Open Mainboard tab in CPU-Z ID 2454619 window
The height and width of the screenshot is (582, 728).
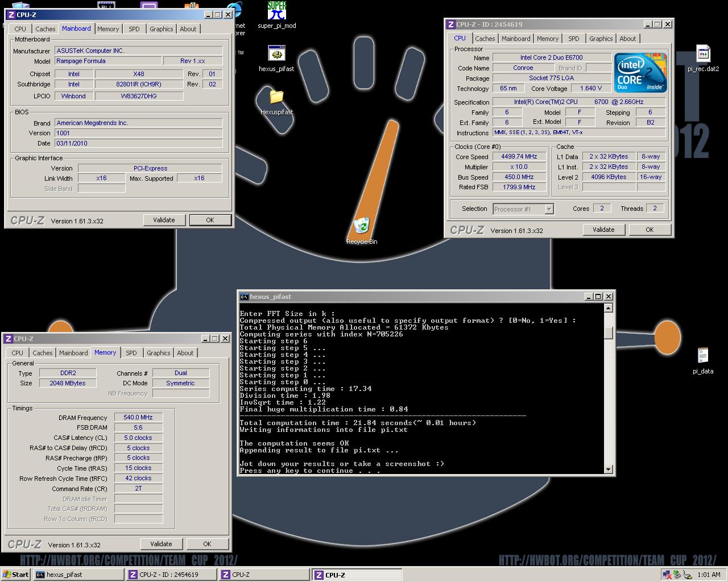click(x=516, y=39)
